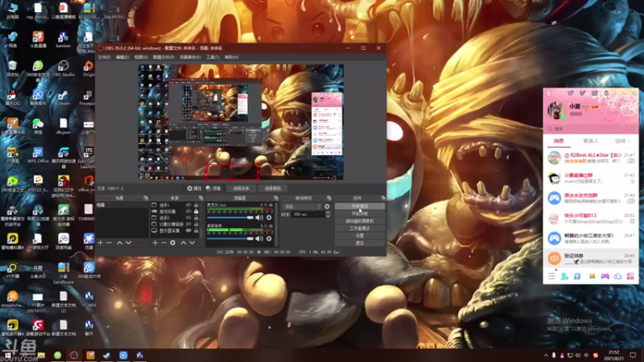Image resolution: width=644 pixels, height=362 pixels.
Task: Switch to the QQ 联系人 tab
Action: point(591,141)
